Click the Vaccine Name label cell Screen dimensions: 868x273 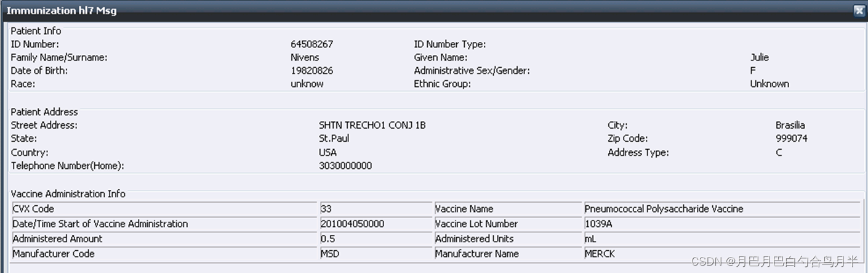click(x=507, y=209)
